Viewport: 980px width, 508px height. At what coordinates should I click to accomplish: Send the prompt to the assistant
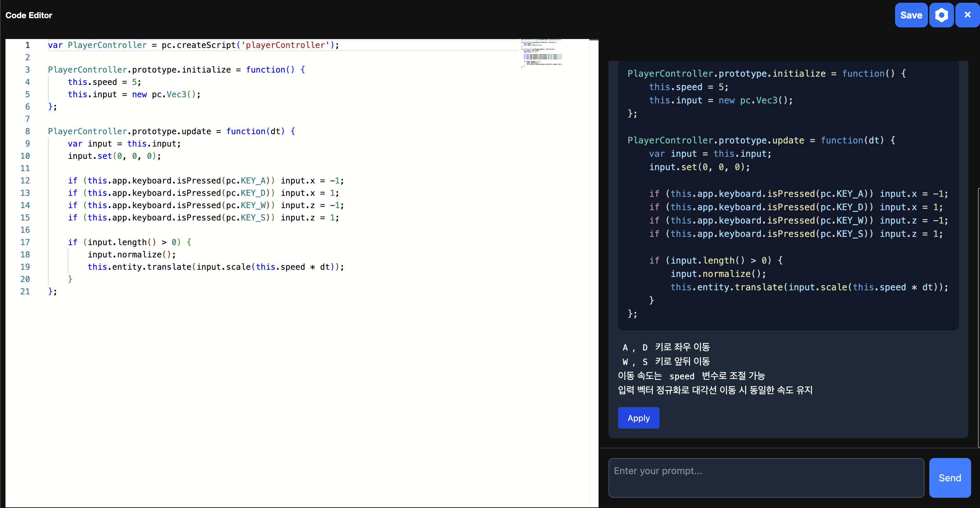click(950, 478)
